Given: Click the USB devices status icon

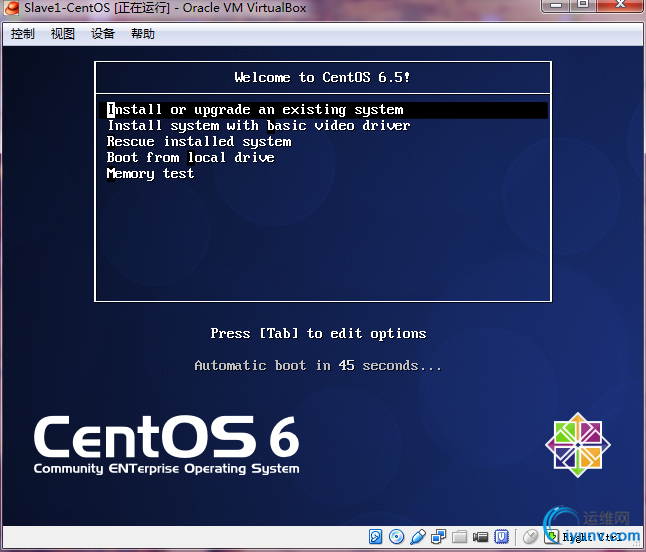Looking at the screenshot, I should [x=417, y=536].
